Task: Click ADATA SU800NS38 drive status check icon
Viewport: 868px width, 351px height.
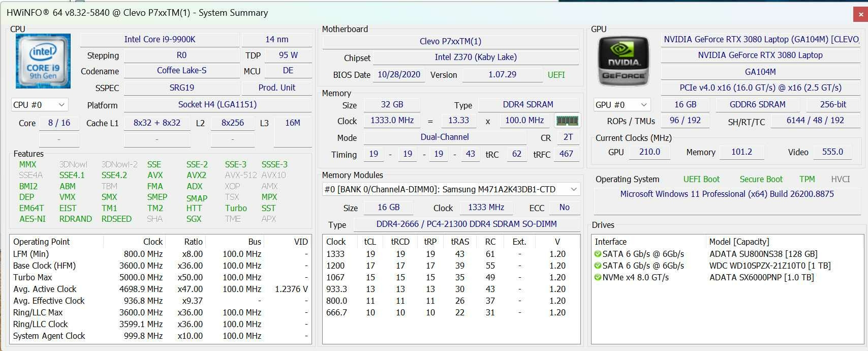Action: (598, 254)
